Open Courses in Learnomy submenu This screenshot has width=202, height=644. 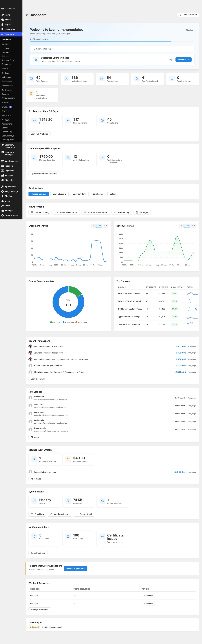(x=5, y=48)
